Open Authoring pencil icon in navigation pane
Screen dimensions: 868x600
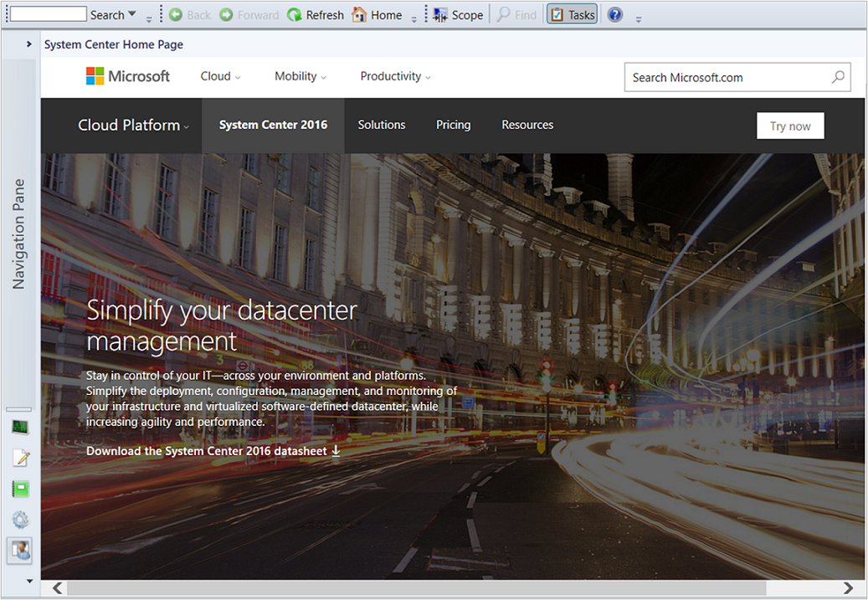pyautogui.click(x=20, y=458)
